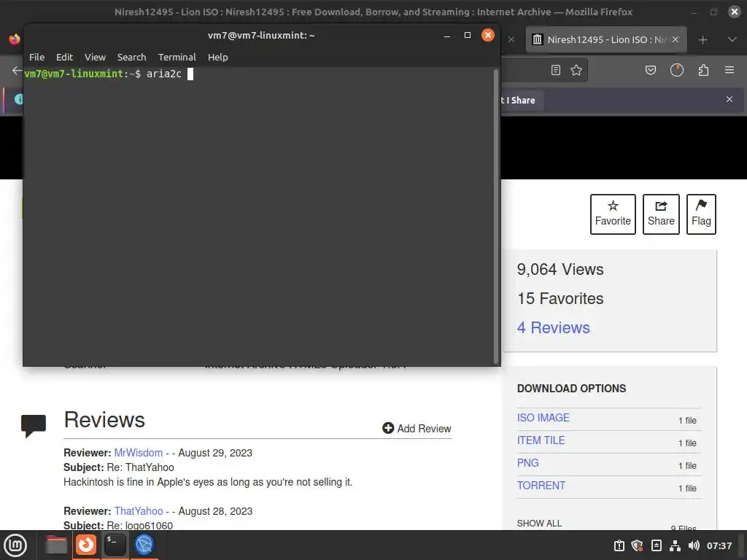Maximize the terminal window
Image resolution: width=747 pixels, height=560 pixels.
[x=468, y=35]
